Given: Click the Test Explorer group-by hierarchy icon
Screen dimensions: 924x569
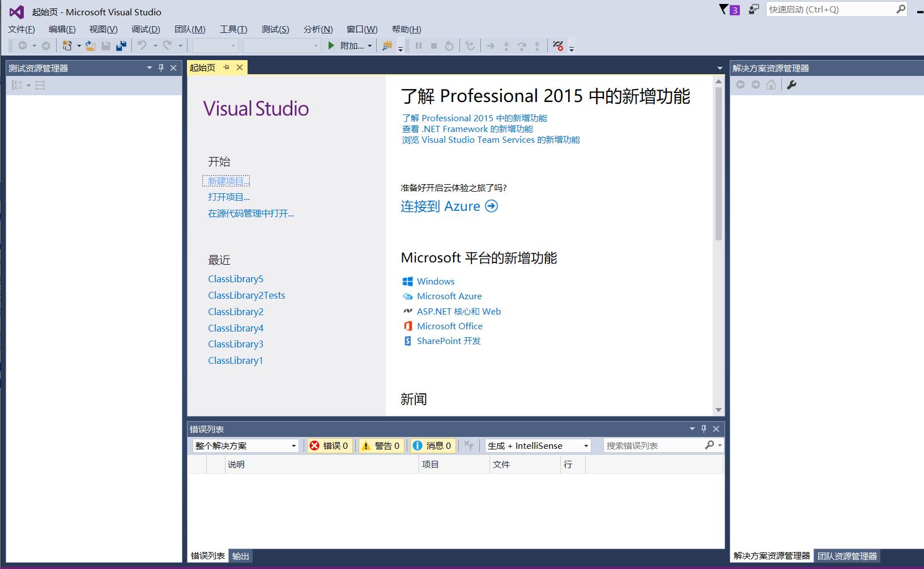Looking at the screenshot, I should [x=18, y=86].
